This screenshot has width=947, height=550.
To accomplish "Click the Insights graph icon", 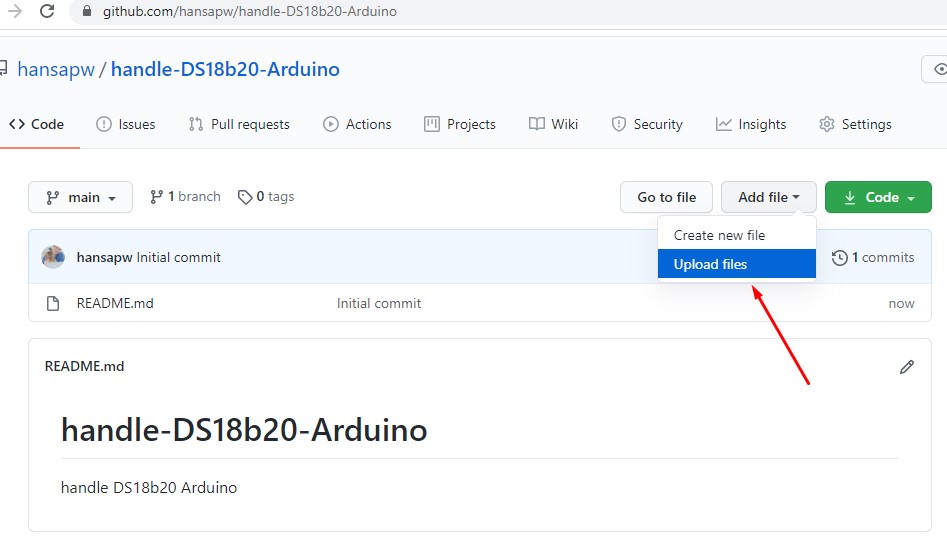I will tap(724, 124).
